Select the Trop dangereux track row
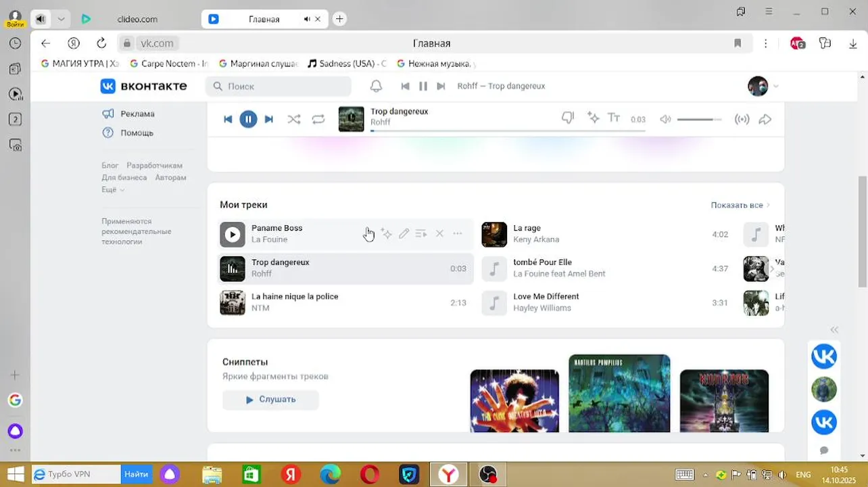Screen dimensions: 868x487 [x=345, y=269]
